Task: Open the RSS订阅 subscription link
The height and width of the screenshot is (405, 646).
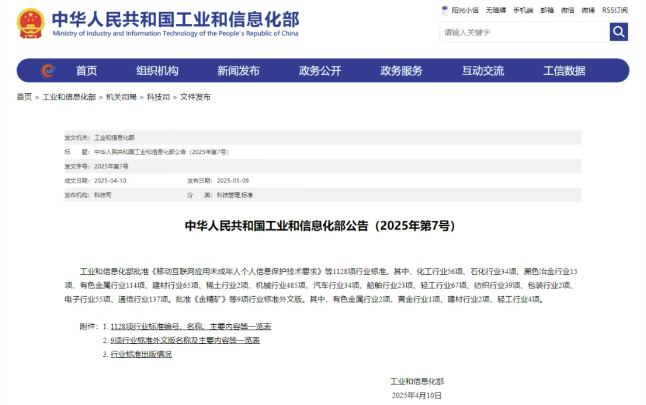Action: point(615,9)
